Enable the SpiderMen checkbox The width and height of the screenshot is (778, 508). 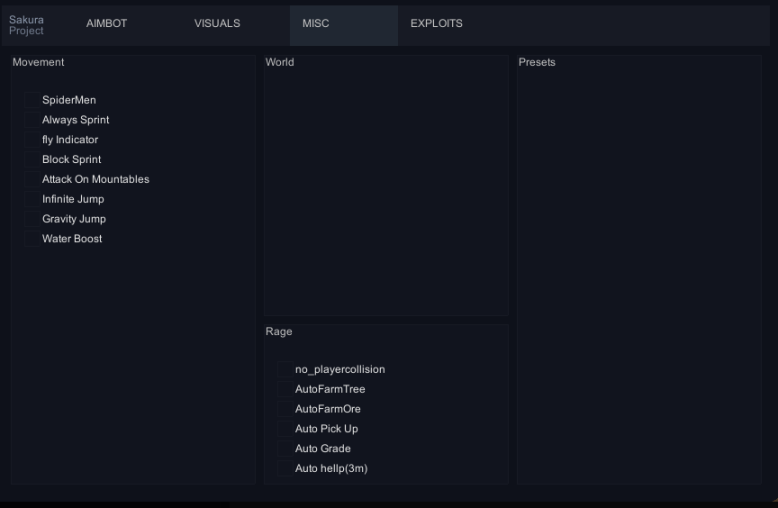click(32, 100)
